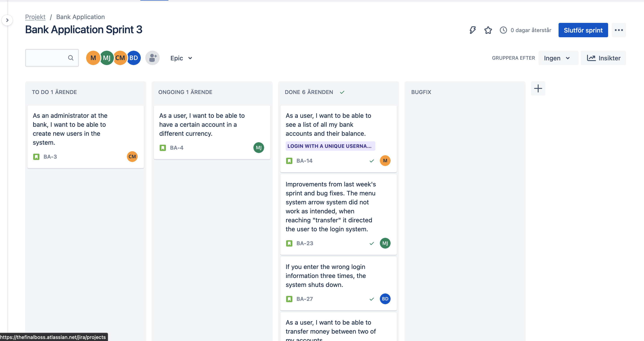
Task: Click the MJ assignee on BA-4
Action: (x=259, y=148)
